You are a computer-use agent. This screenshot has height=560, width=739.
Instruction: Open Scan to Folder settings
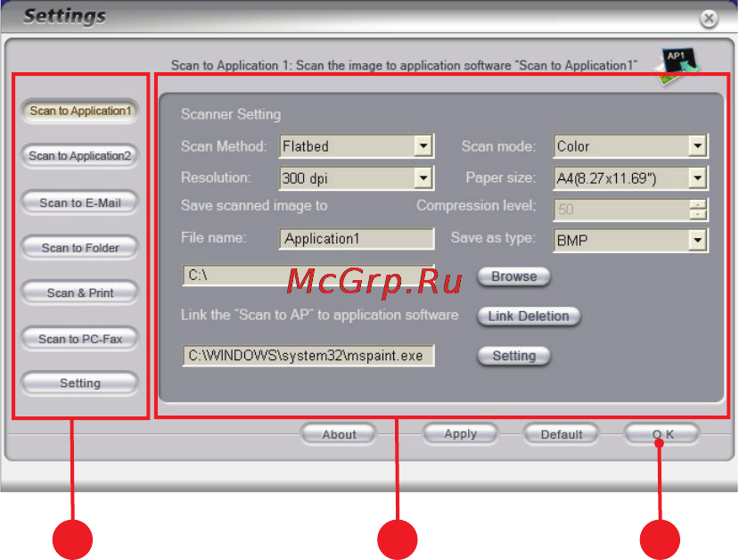79,248
